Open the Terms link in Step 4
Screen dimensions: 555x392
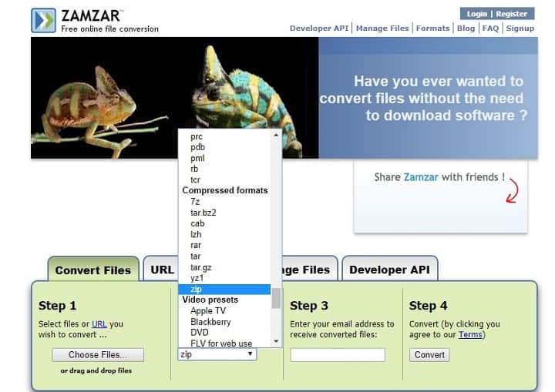[x=470, y=334]
